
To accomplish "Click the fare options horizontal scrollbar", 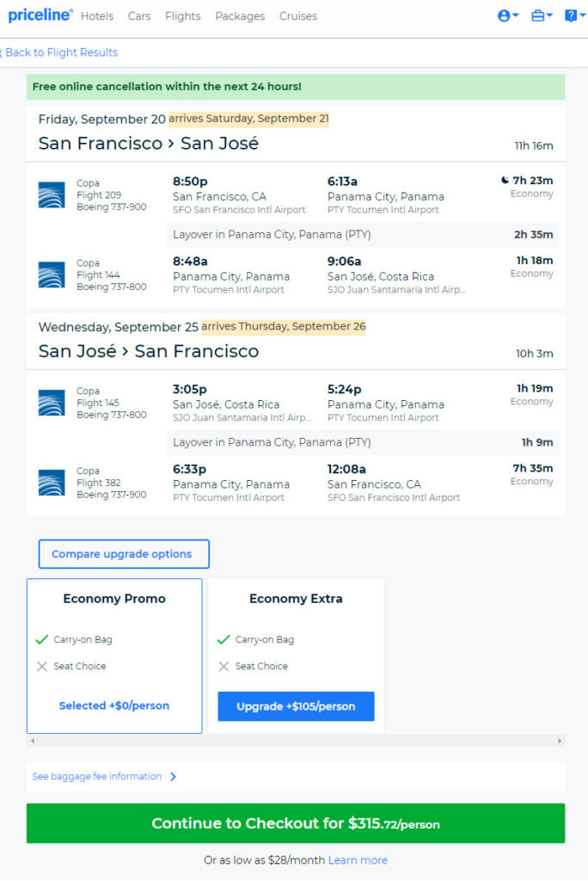I will [x=296, y=741].
